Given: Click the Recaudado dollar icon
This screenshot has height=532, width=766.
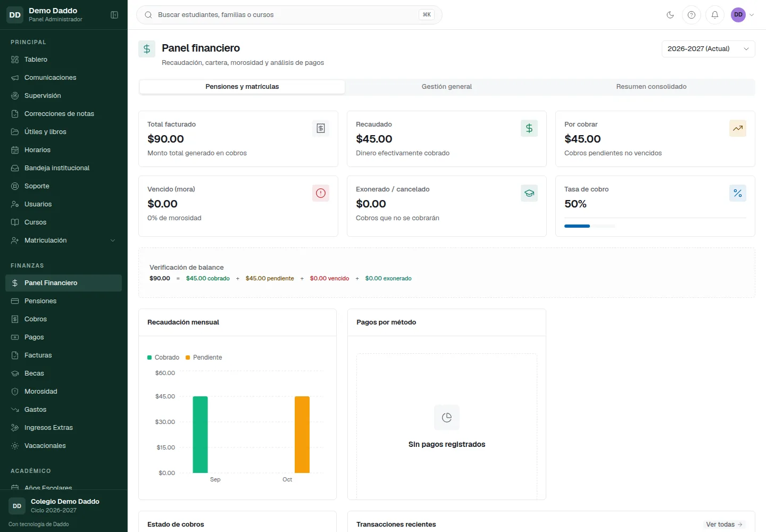Looking at the screenshot, I should click(x=529, y=128).
